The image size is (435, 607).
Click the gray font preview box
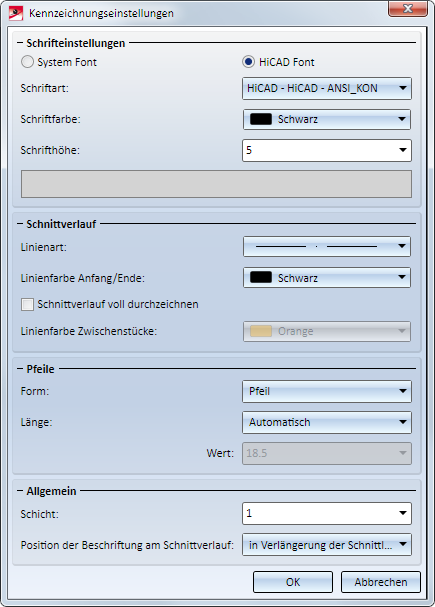(216, 184)
